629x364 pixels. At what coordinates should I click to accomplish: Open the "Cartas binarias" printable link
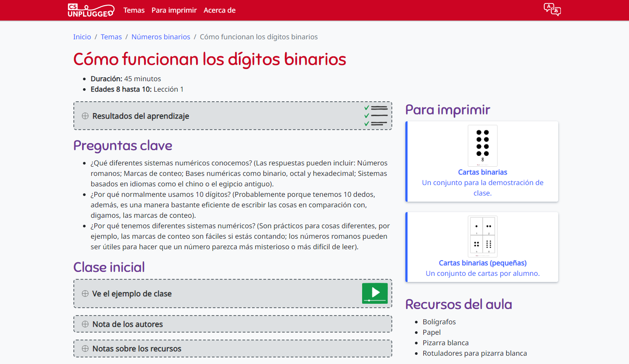tap(483, 172)
